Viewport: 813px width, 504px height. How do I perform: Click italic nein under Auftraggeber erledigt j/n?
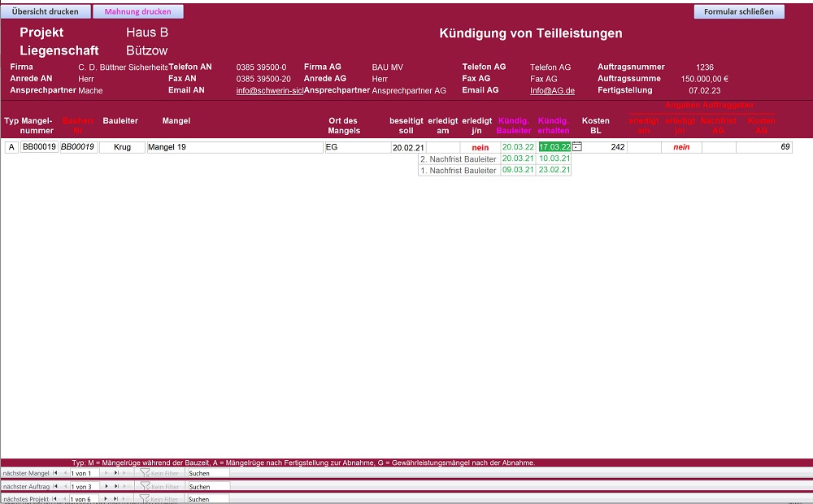click(x=681, y=147)
